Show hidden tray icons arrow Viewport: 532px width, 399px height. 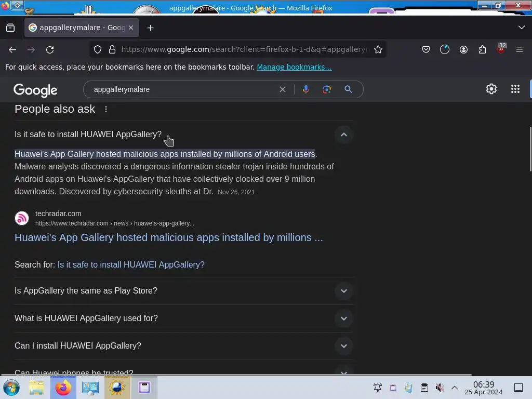(x=455, y=388)
